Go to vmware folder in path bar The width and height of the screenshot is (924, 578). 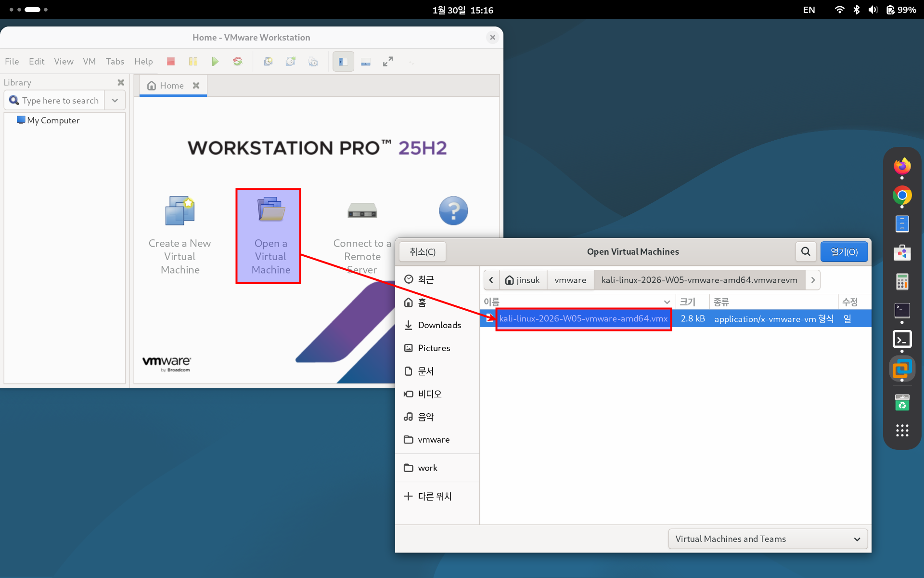pyautogui.click(x=570, y=280)
